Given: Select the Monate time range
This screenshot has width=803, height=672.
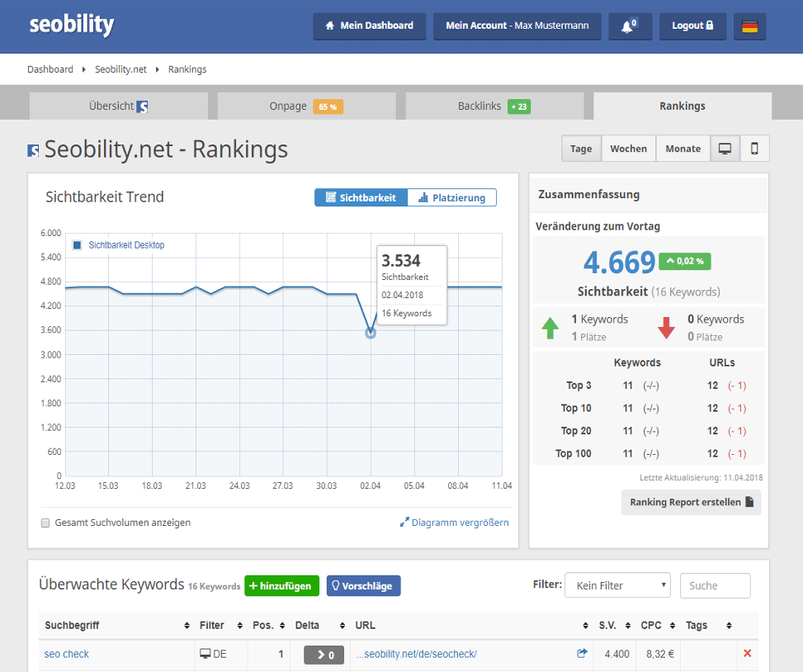Looking at the screenshot, I should click(683, 149).
